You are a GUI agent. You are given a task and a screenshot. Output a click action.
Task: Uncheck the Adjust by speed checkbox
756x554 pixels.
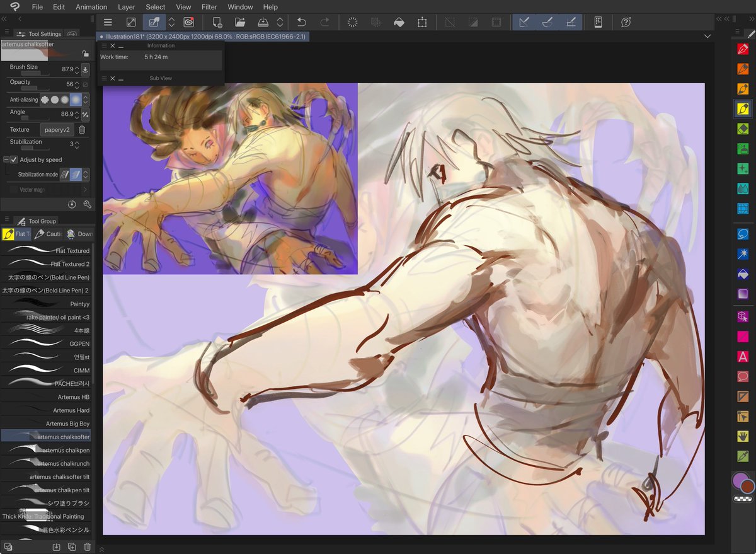pyautogui.click(x=14, y=160)
